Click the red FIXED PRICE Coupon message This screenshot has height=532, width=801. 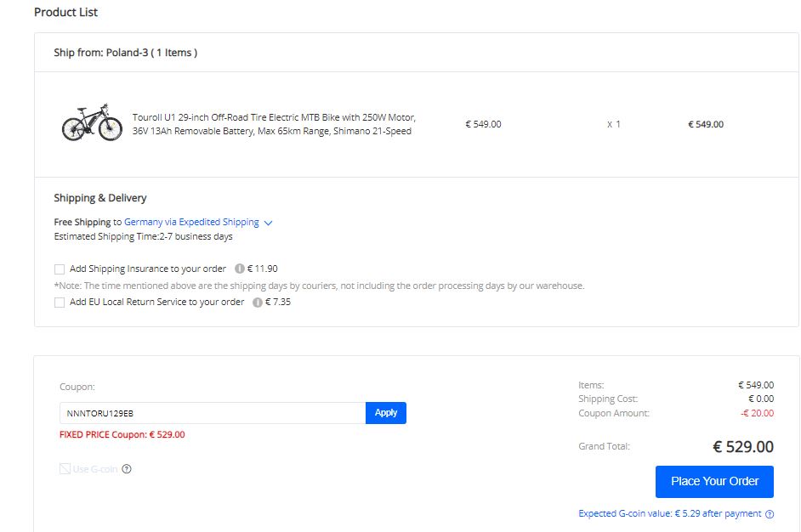(x=122, y=434)
